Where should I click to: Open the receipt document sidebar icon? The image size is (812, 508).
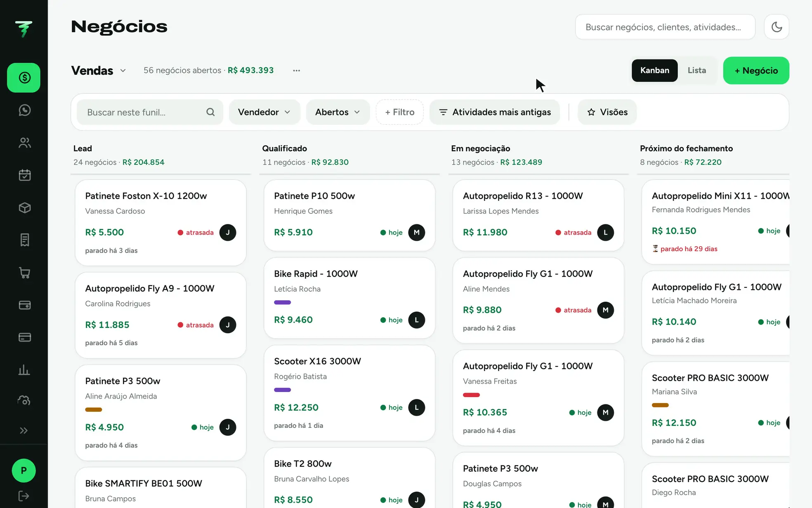click(24, 240)
